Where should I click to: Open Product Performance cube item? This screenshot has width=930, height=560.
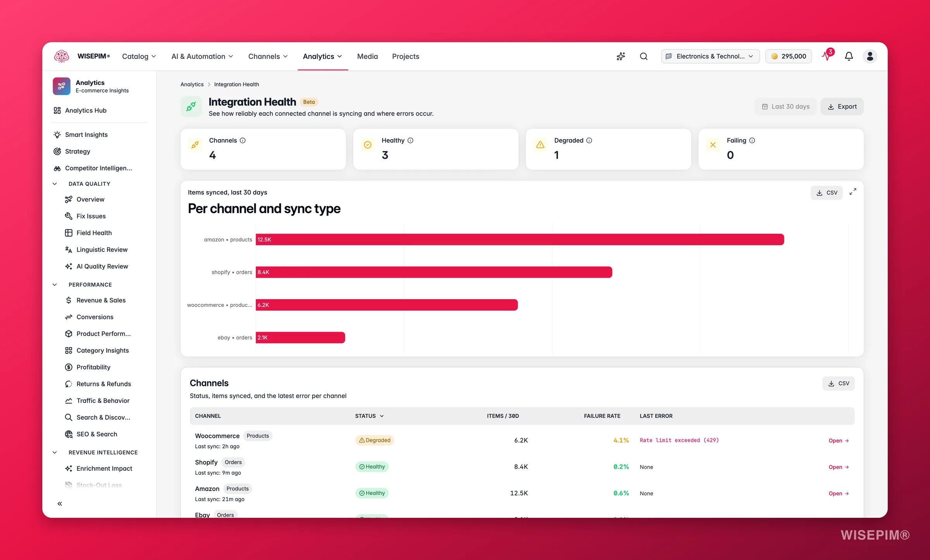pyautogui.click(x=104, y=333)
